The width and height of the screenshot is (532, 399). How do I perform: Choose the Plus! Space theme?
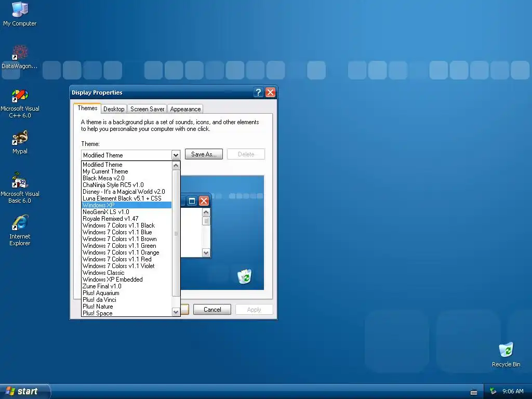pos(127,313)
